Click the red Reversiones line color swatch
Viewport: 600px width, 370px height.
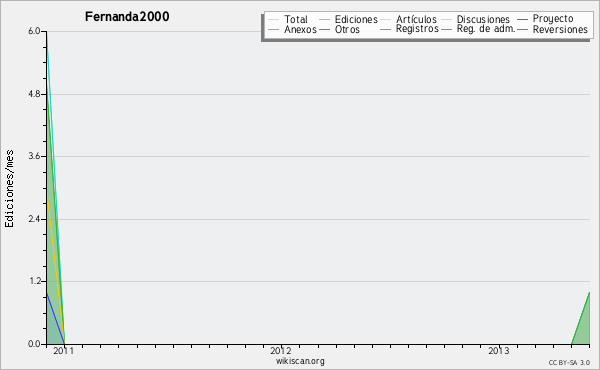pos(522,29)
